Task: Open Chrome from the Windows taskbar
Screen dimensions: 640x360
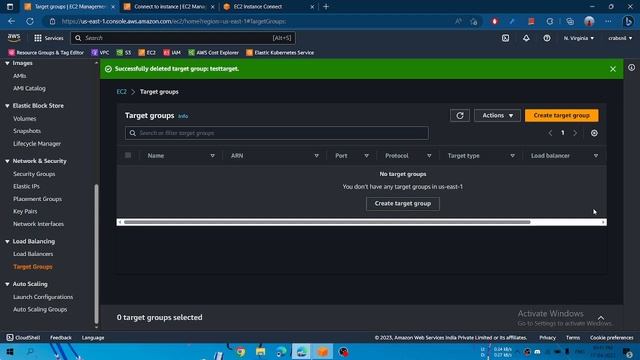Action: (x=240, y=352)
